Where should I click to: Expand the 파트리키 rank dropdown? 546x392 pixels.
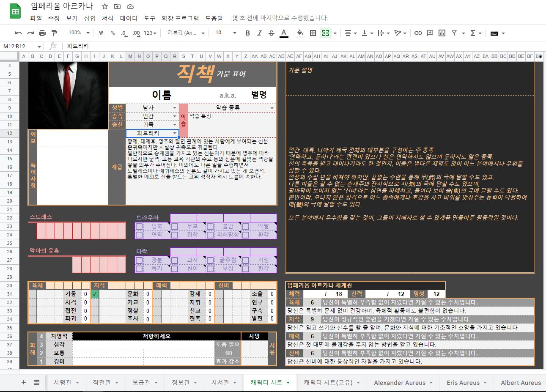click(174, 133)
